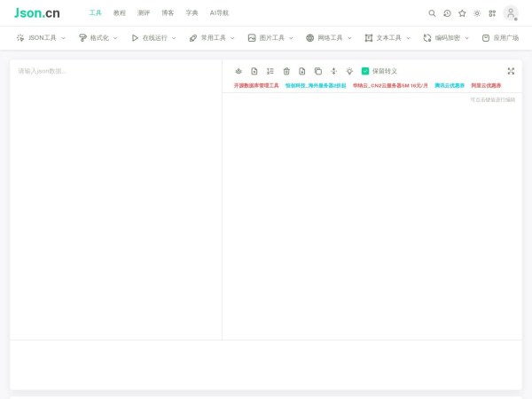This screenshot has width=532, height=399.
Task: Expand the 格式化 dropdown menu
Action: (98, 38)
